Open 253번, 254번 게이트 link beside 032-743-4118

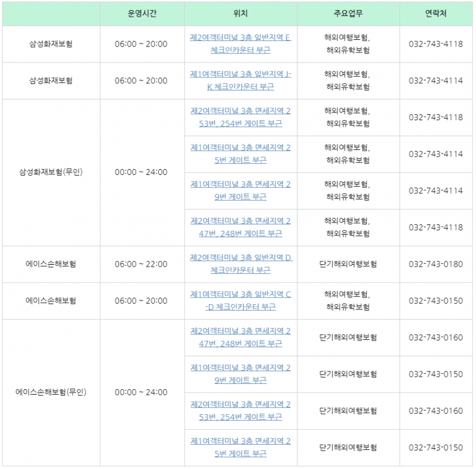pyautogui.click(x=240, y=117)
